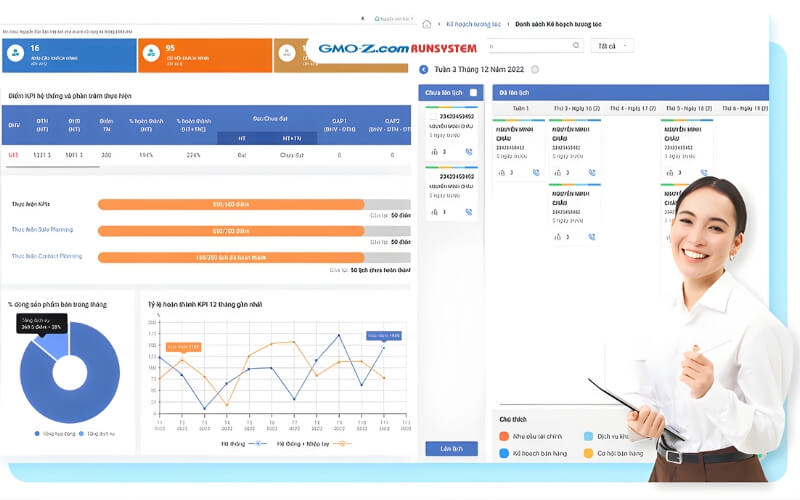The image size is (800, 500).
Task: Open the Tất cả filter dropdown
Action: tap(612, 46)
